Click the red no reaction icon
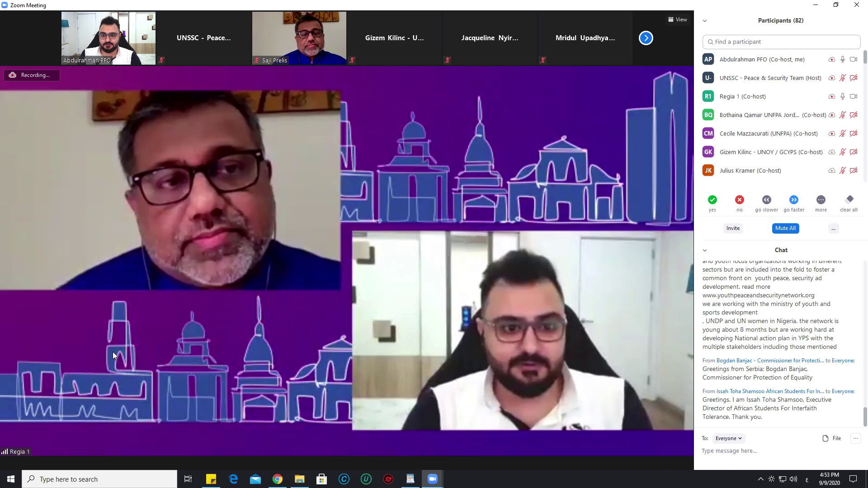This screenshot has width=868, height=488. click(740, 200)
